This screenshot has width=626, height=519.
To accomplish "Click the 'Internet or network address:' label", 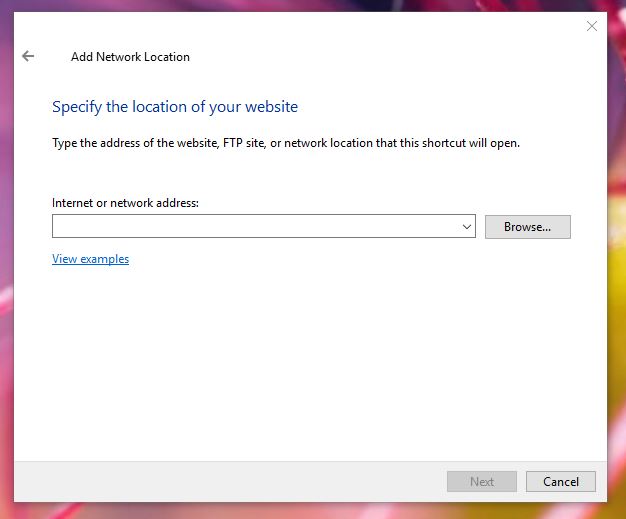I will click(x=126, y=203).
